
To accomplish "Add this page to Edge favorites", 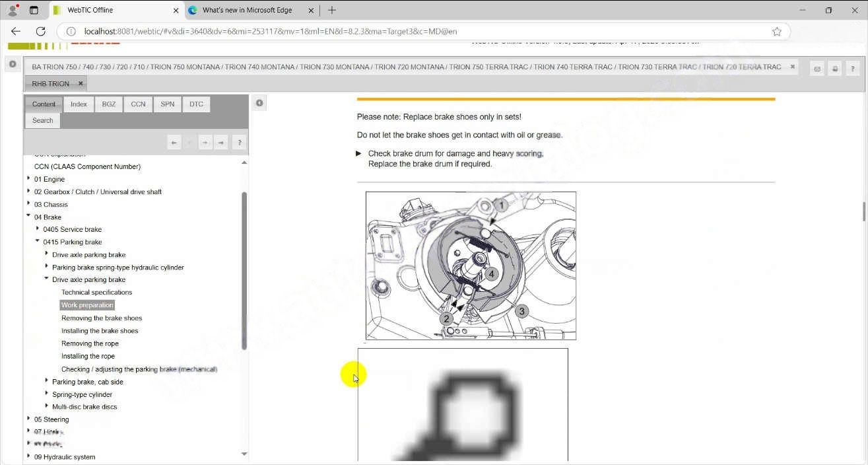I will click(777, 32).
